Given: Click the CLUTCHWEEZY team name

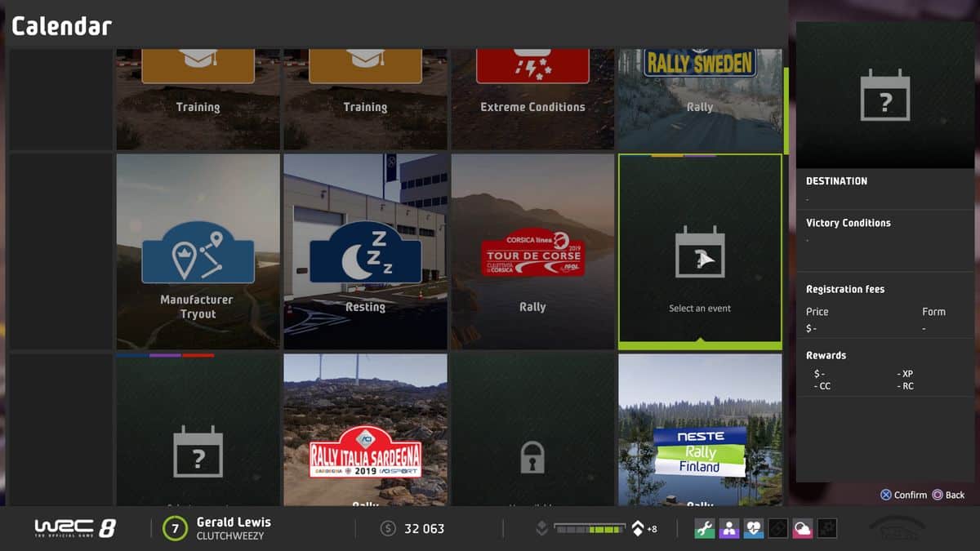Looking at the screenshot, I should [x=230, y=536].
